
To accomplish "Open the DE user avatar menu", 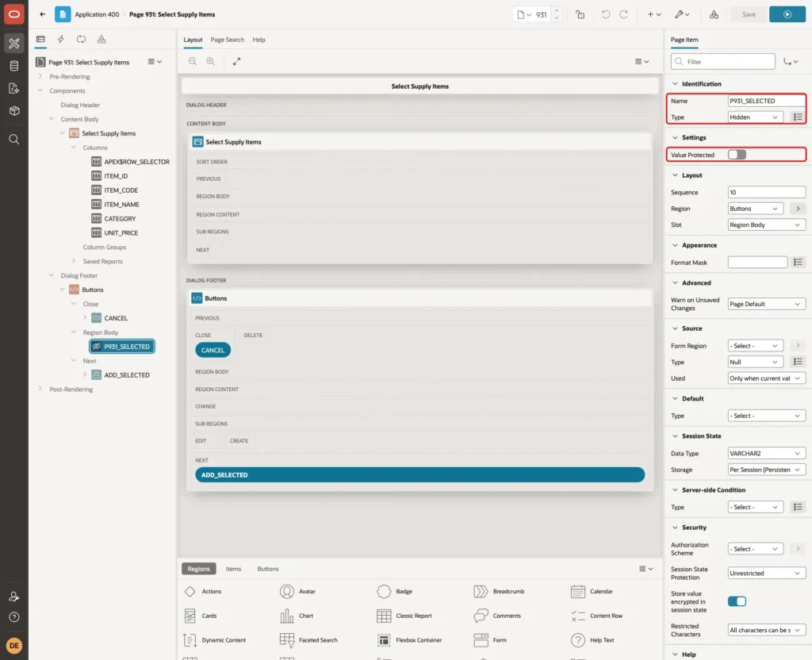I will click(14, 645).
